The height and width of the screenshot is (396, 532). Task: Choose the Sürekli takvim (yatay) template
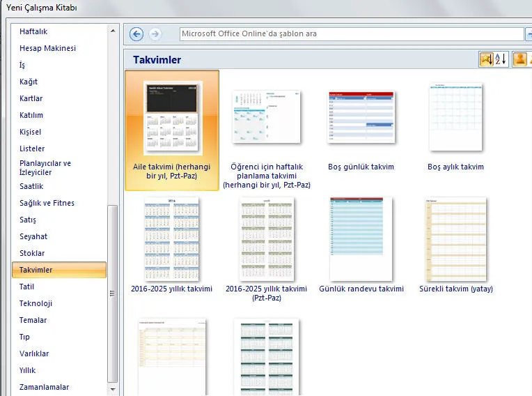click(x=455, y=239)
